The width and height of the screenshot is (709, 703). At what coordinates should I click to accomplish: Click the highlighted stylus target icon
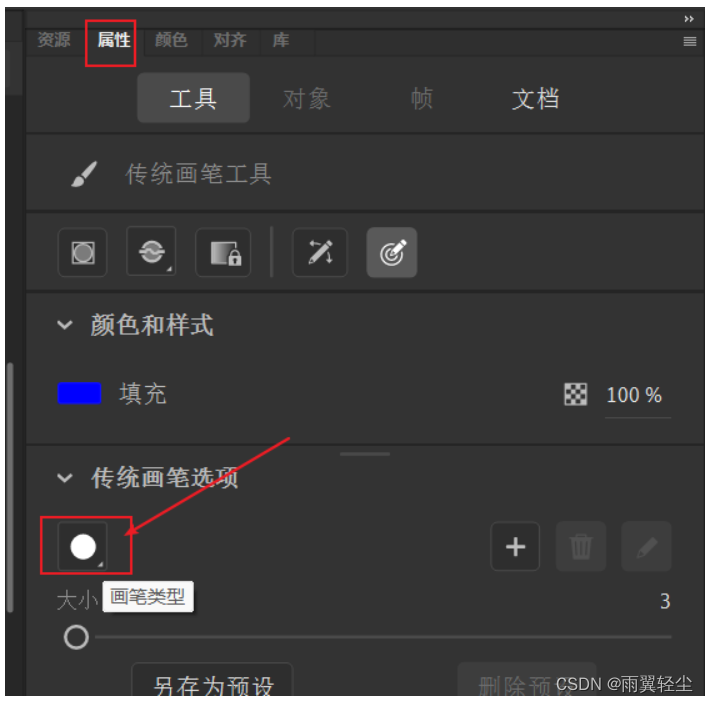(392, 252)
